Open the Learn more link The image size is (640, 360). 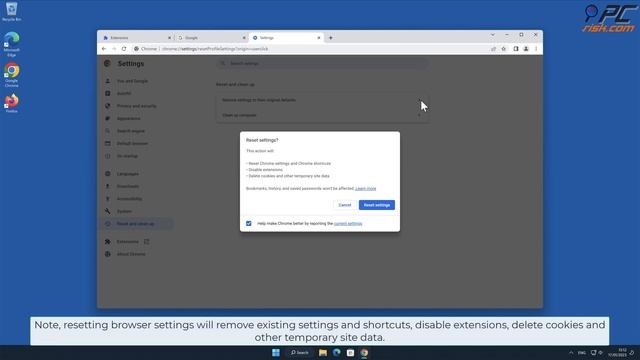tap(365, 189)
